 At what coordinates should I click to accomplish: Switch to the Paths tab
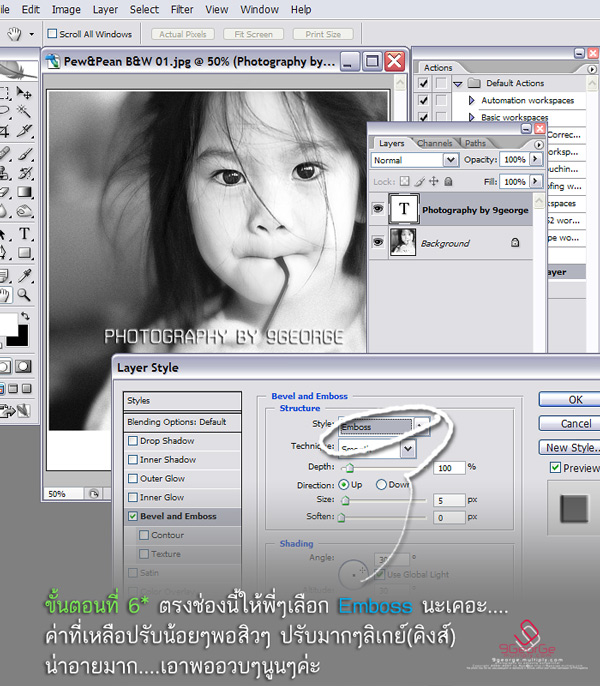(475, 143)
